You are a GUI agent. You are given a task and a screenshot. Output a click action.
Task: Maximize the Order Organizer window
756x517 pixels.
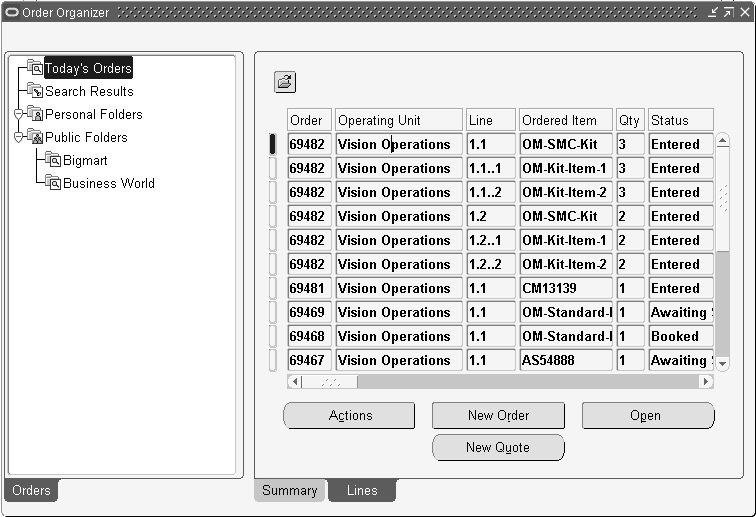click(729, 12)
